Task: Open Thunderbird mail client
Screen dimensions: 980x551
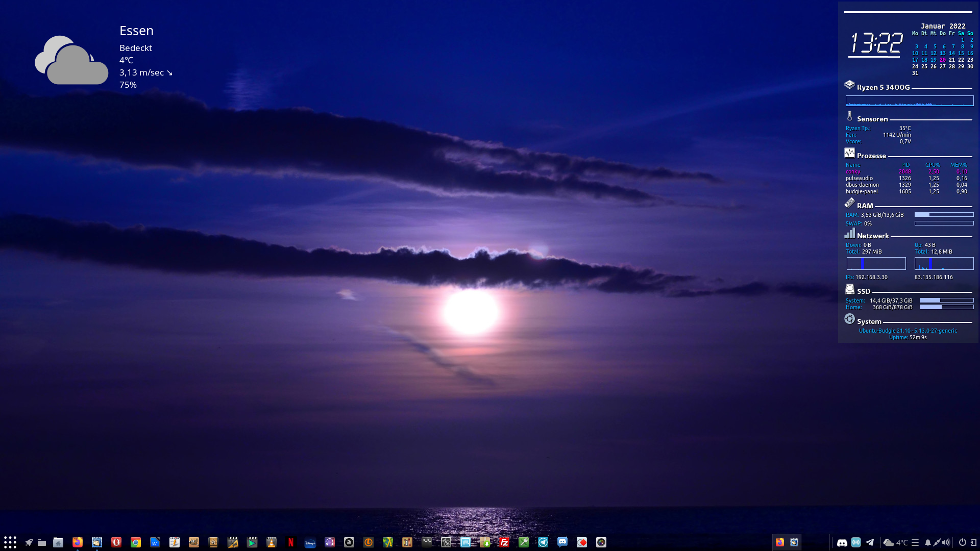Action: (97, 543)
